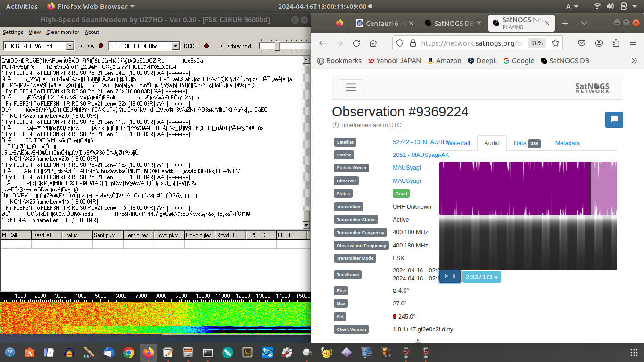Click the SoundModem monitor scroll-down arrow
644x362 pixels.
tap(306, 225)
